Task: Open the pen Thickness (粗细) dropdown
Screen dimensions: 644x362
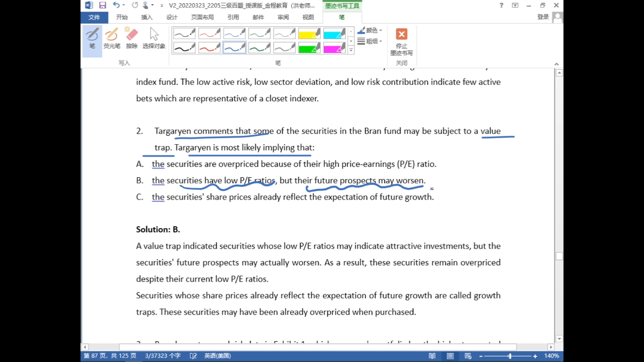Action: (x=370, y=41)
